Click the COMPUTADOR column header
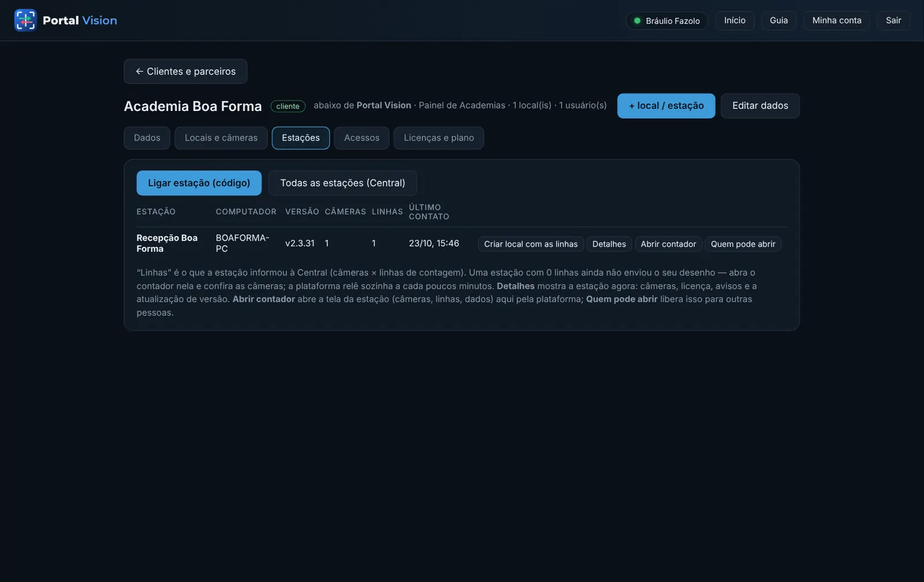Screen dimensions: 924x582 (x=246, y=212)
